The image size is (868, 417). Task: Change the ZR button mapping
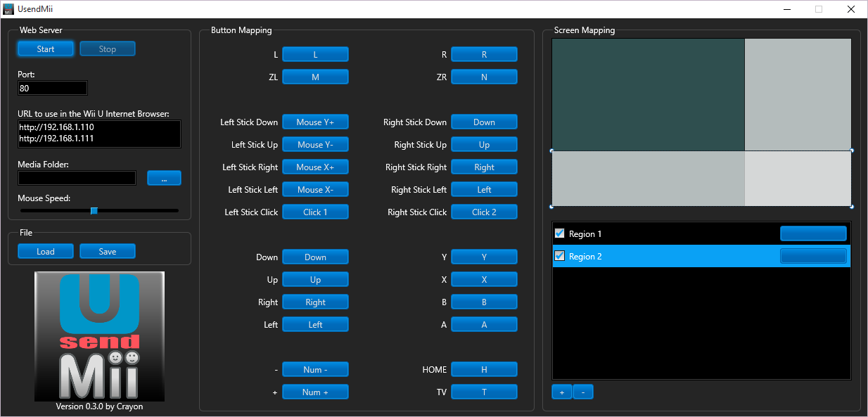pos(484,77)
